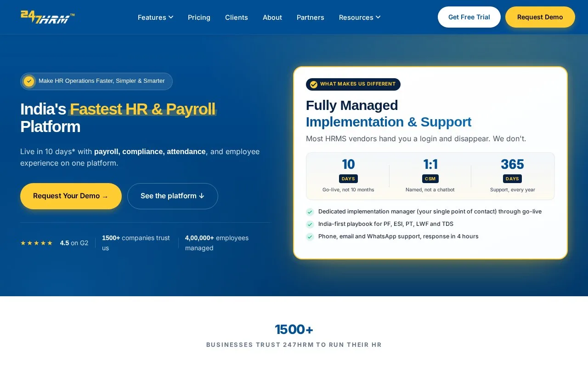Click the Most HRMS vendors hand you a login text
This screenshot has height=368, width=588.
coord(416,138)
